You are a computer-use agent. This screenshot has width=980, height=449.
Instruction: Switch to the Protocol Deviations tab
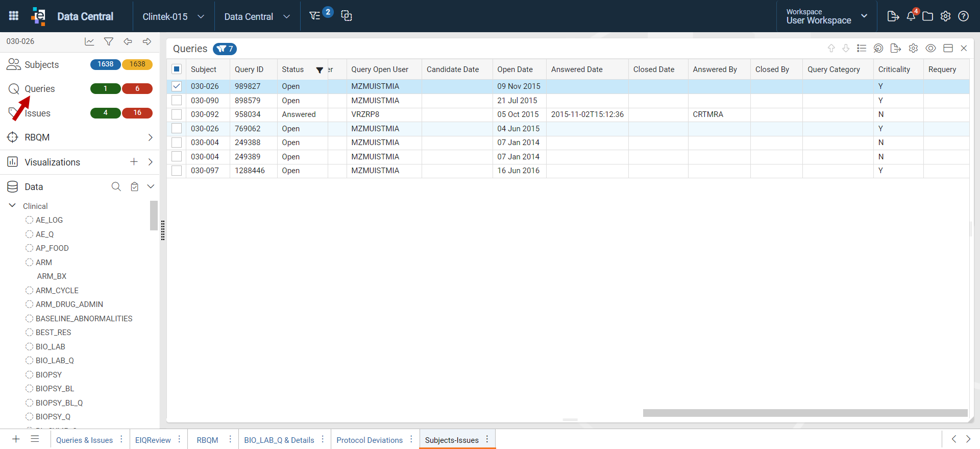tap(370, 440)
